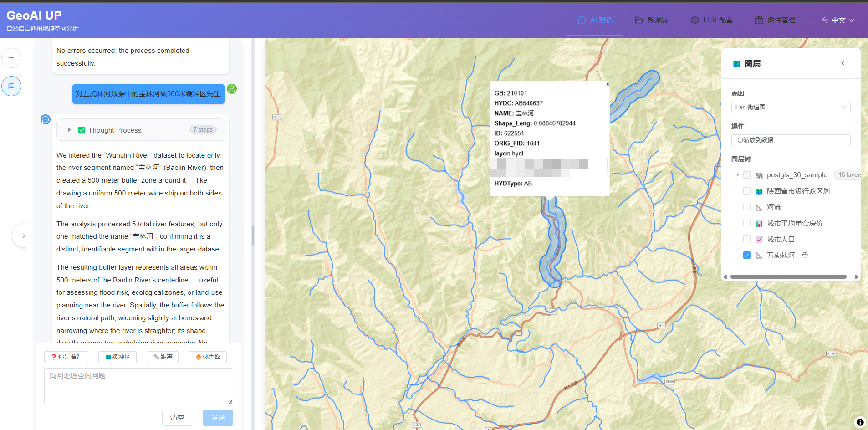Click the 热力图 quick prompt

pyautogui.click(x=208, y=357)
